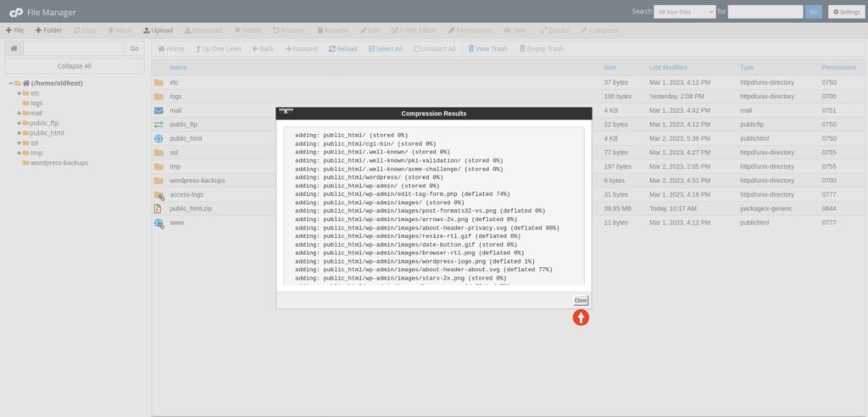The height and width of the screenshot is (417, 868).
Task: Click Unselect All checkbox button
Action: (x=435, y=48)
